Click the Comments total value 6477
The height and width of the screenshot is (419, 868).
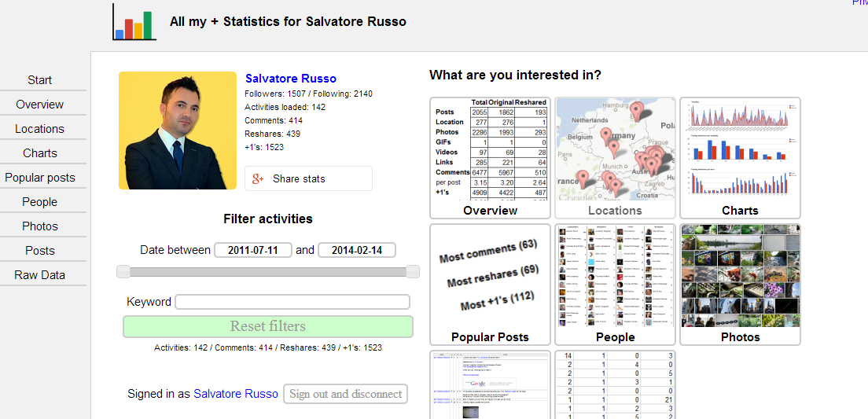pos(478,173)
